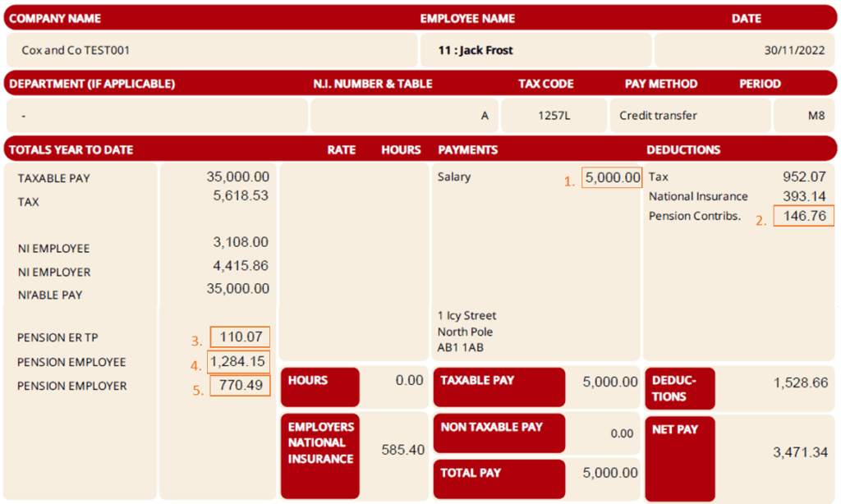The height and width of the screenshot is (504, 841).
Task: Click the red DEDUC-TIONS summary box
Action: click(x=679, y=389)
